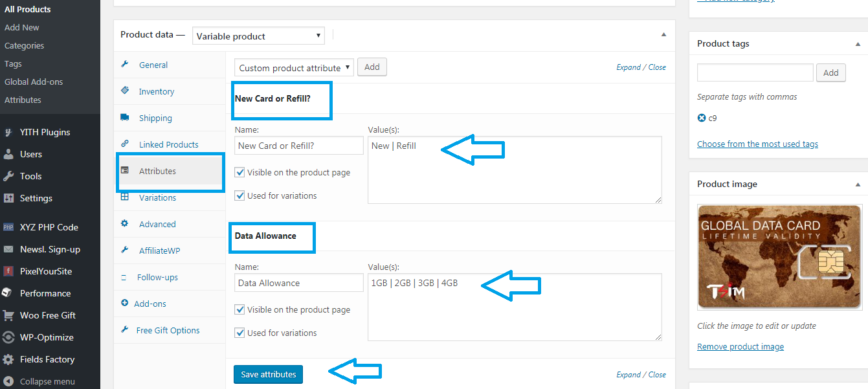Click the Linked Products chain icon

(x=125, y=144)
